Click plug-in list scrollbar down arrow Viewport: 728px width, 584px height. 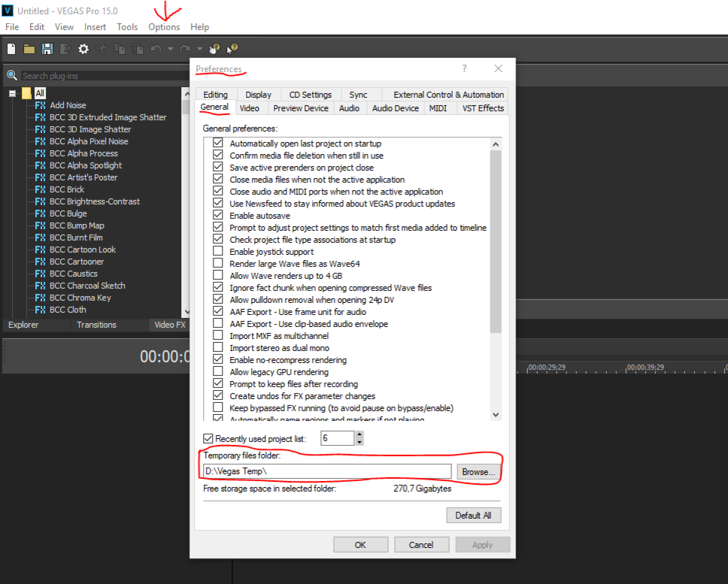tap(187, 312)
